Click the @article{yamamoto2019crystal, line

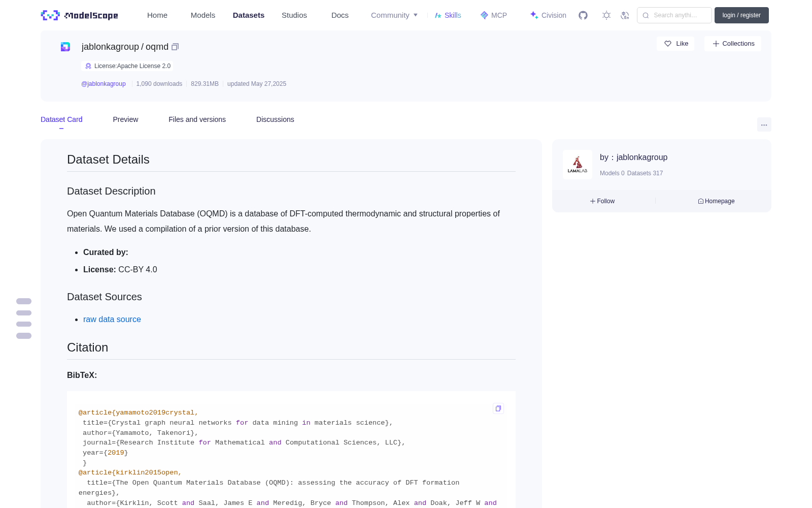click(139, 412)
